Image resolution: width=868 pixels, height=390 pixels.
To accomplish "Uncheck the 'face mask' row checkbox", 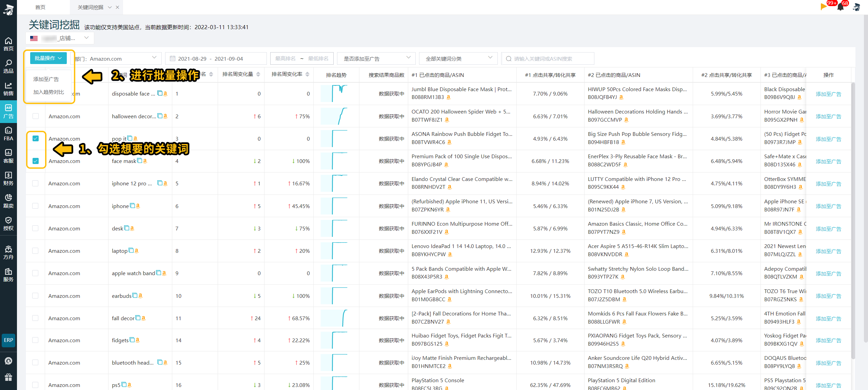I will click(x=36, y=161).
